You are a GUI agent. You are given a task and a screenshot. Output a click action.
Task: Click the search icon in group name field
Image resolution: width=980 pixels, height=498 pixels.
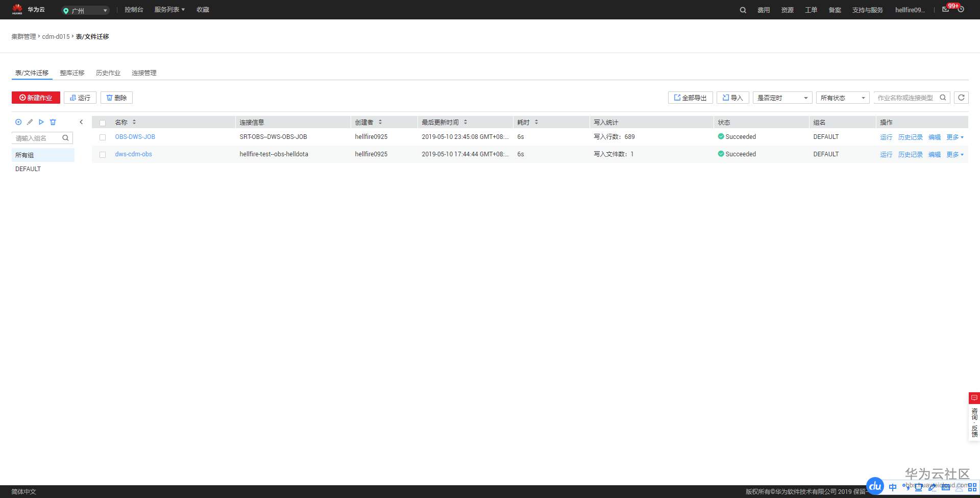point(65,138)
